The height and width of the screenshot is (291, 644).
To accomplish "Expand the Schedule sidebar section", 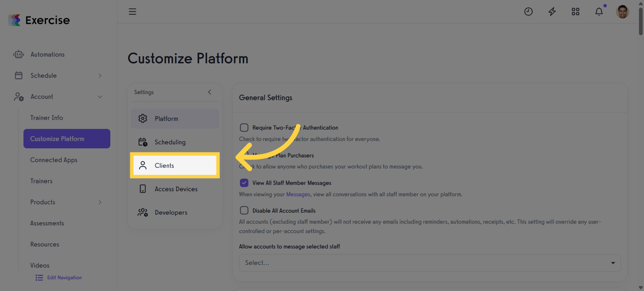I will (99, 75).
